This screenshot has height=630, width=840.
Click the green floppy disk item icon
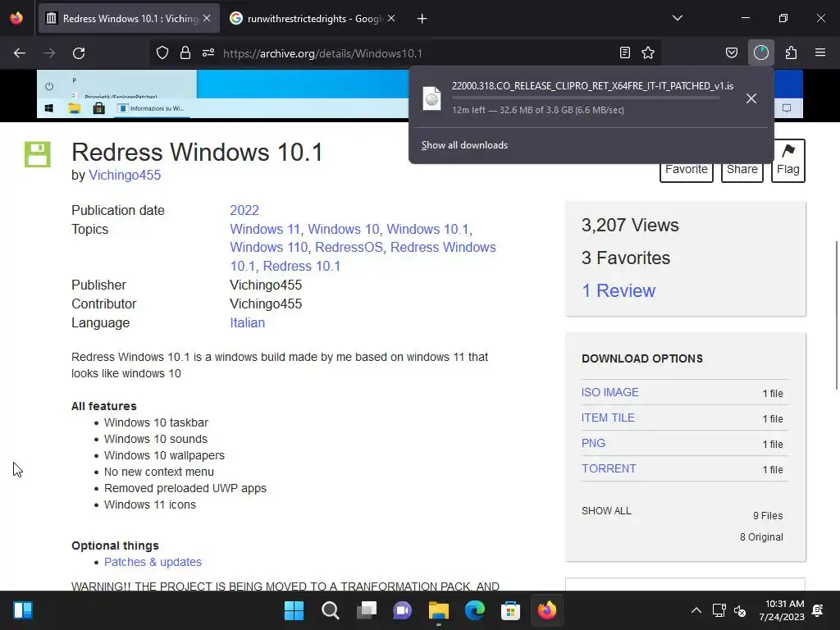click(38, 154)
